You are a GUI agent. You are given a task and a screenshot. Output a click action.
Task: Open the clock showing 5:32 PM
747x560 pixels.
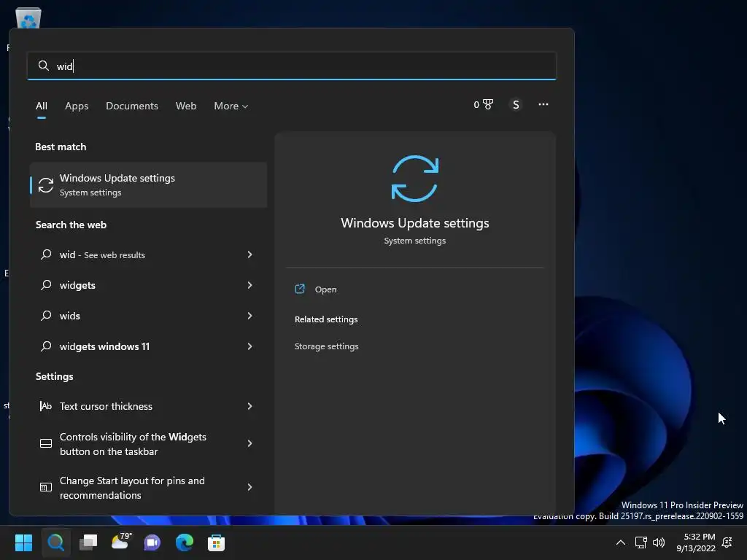click(695, 542)
